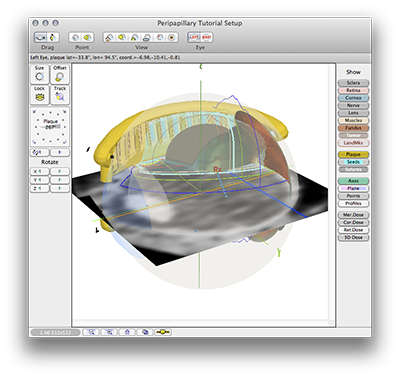Click the first Drag mode eye icon

pos(41,37)
